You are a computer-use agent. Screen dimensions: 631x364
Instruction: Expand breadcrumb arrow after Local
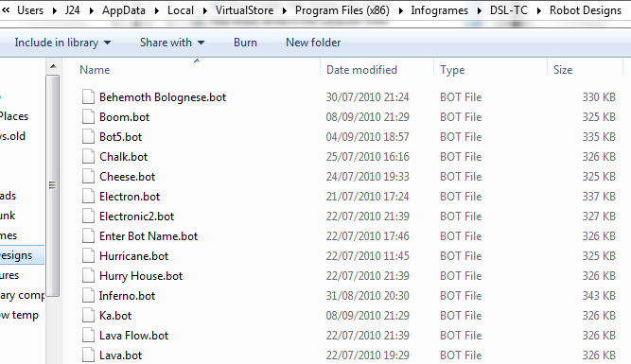pyautogui.click(x=205, y=10)
